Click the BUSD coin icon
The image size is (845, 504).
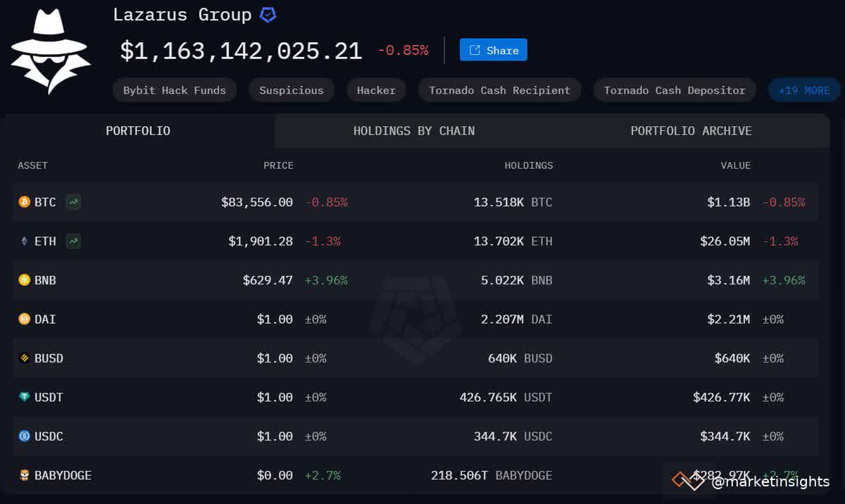pos(25,358)
